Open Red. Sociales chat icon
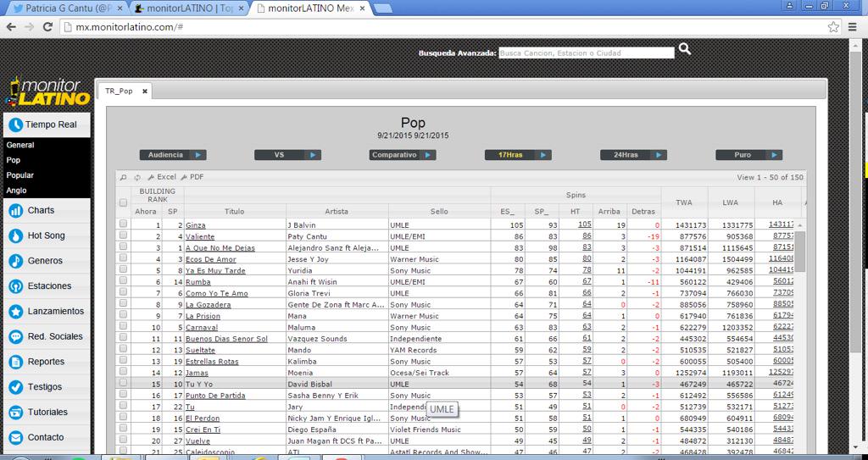The width and height of the screenshot is (868, 460). coord(15,336)
